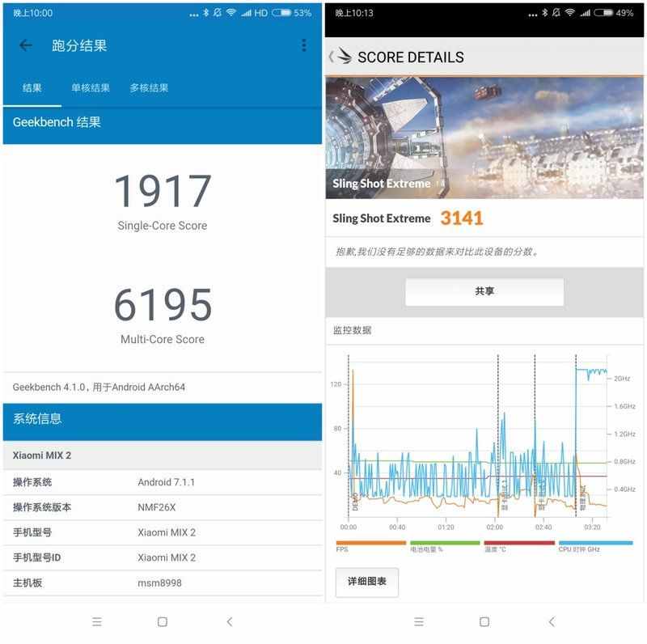Tap the right phone's back chevron icon
This screenshot has height=644, width=647.
pos(552,621)
